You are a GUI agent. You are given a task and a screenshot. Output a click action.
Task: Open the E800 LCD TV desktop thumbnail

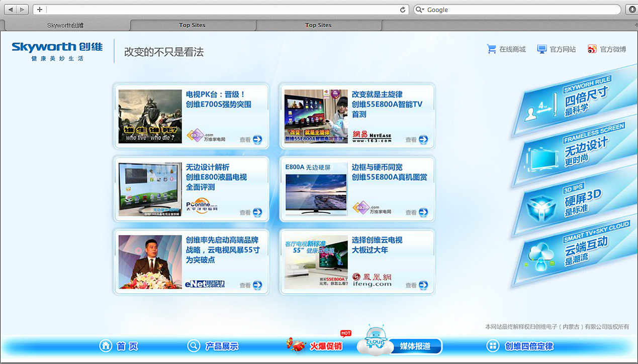pyautogui.click(x=150, y=189)
